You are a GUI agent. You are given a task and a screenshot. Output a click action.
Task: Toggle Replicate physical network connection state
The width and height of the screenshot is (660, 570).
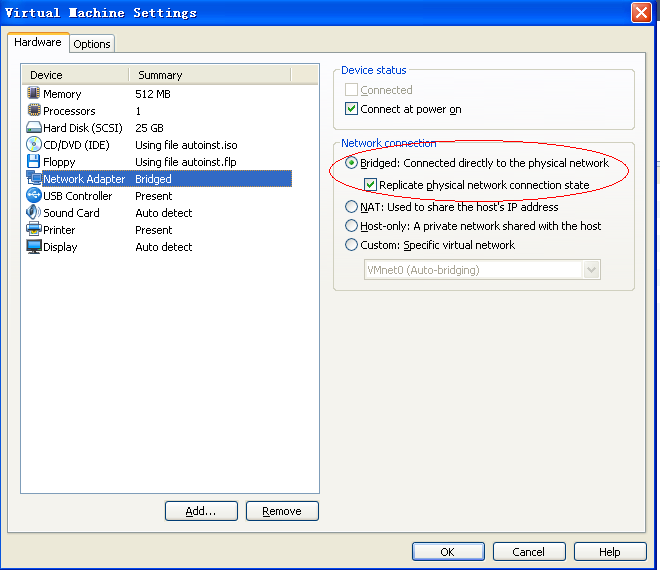[x=370, y=185]
